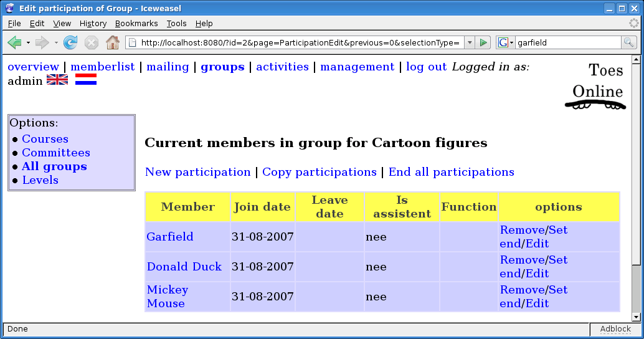Screen dimensions: 644x339
Task: Switch language using the UK flag
Action: pyautogui.click(x=57, y=80)
